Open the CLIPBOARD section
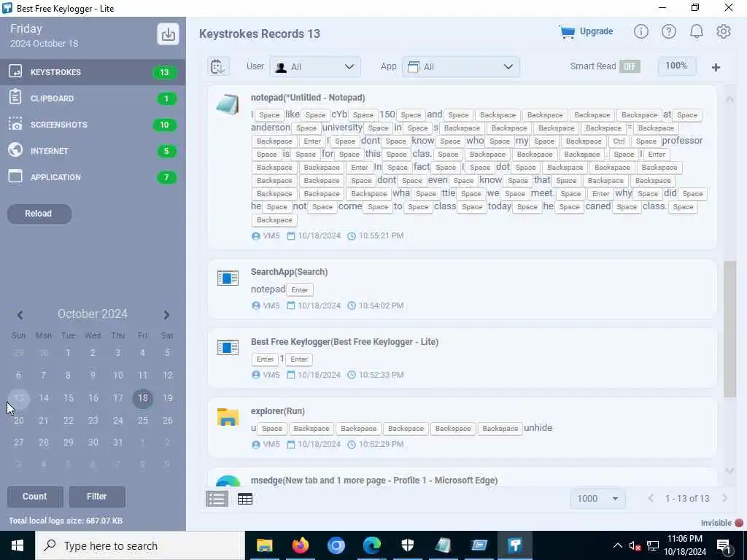The width and height of the screenshot is (747, 560). pyautogui.click(x=93, y=98)
